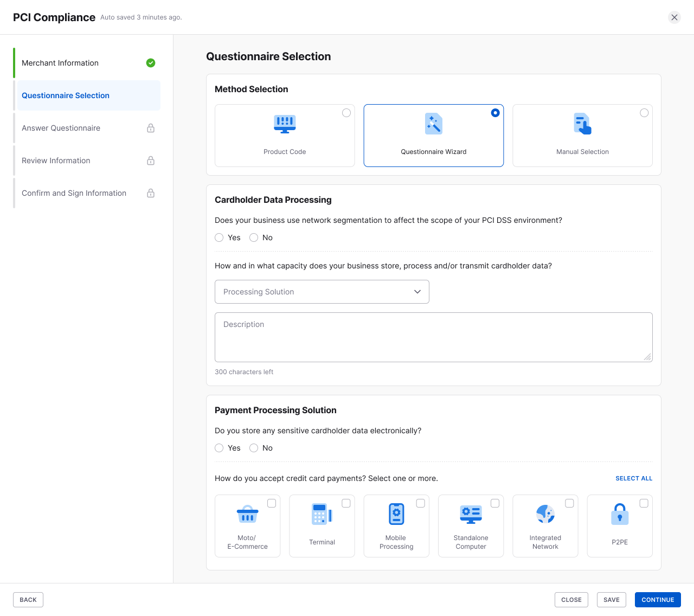Check the Standalone Computer checkbox
Image resolution: width=694 pixels, height=616 pixels.
tap(495, 503)
